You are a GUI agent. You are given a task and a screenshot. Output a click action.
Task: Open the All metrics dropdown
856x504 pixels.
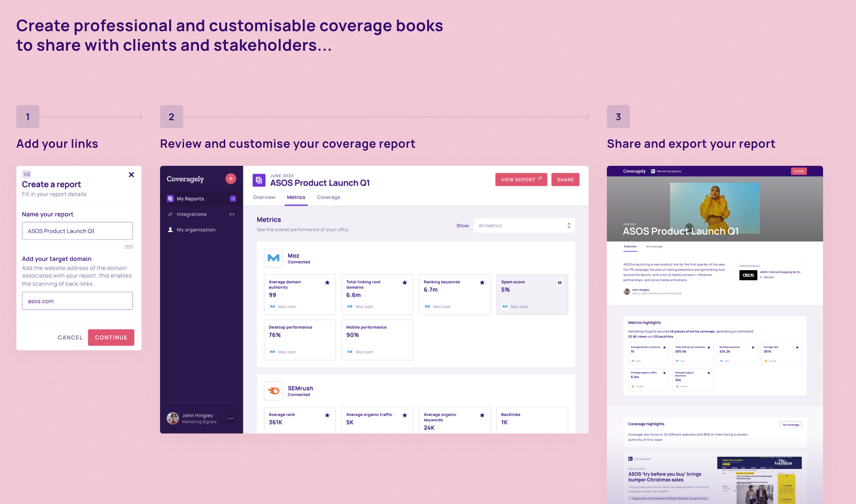(x=524, y=226)
